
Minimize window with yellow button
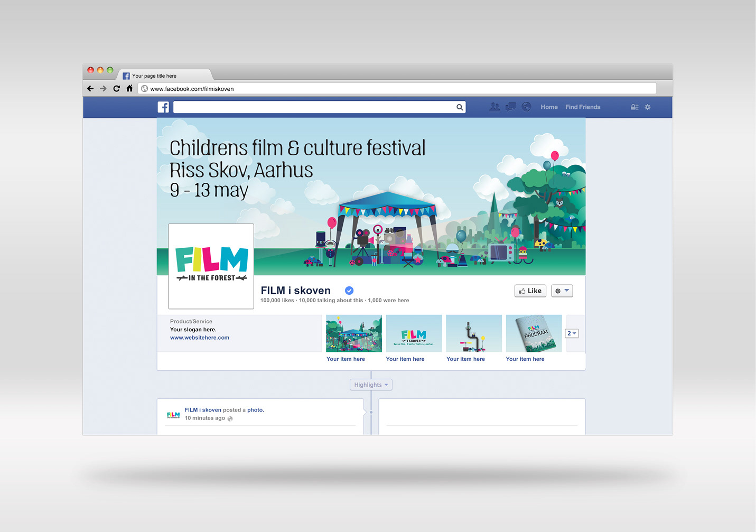point(100,70)
